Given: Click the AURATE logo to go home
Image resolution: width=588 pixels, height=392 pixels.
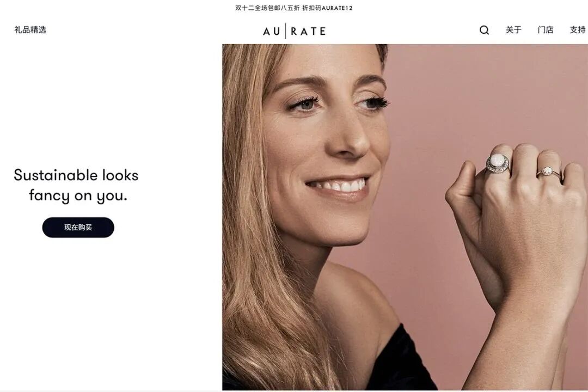Looking at the screenshot, I should (x=295, y=30).
